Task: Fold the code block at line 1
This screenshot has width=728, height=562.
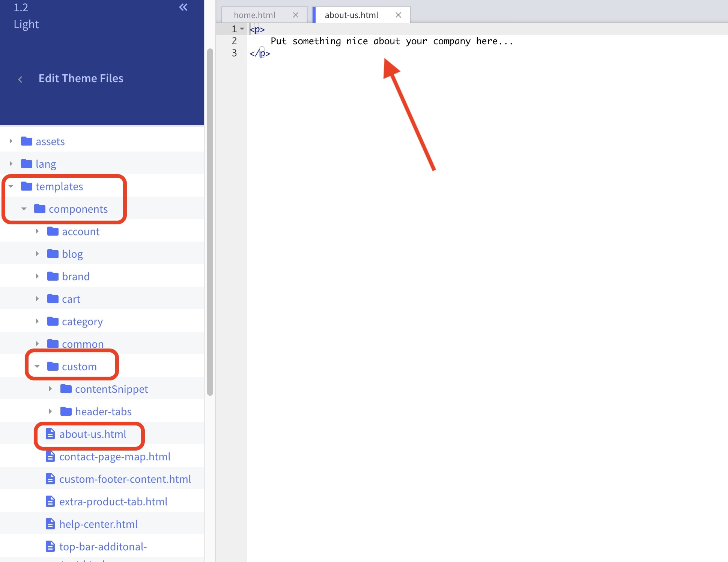Action: (x=242, y=29)
